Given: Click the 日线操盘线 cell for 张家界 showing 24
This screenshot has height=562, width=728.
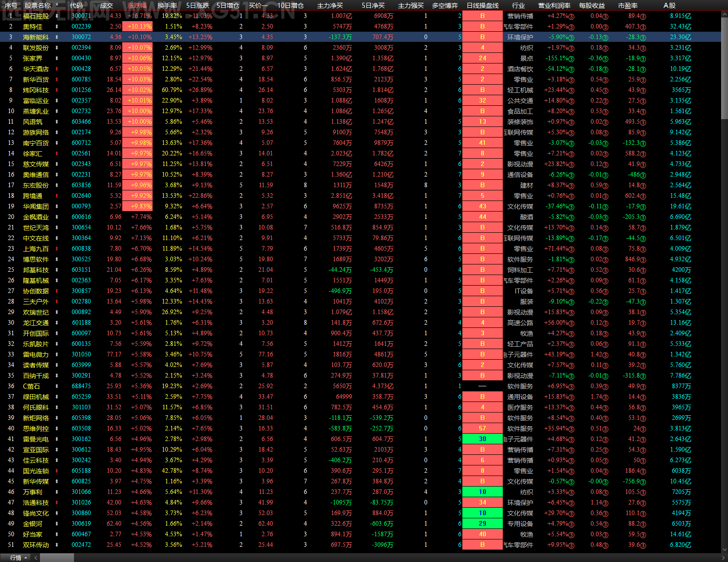Looking at the screenshot, I should click(x=483, y=58).
